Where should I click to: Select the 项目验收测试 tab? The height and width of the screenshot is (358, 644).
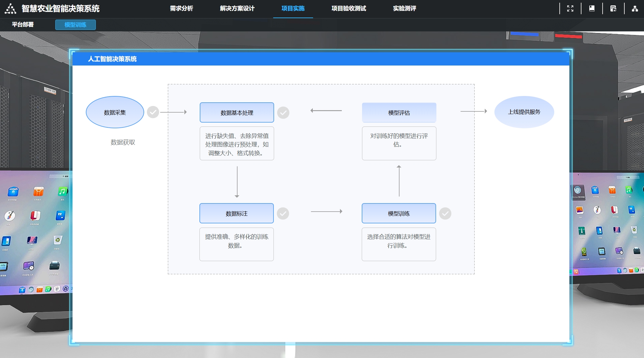coord(349,8)
